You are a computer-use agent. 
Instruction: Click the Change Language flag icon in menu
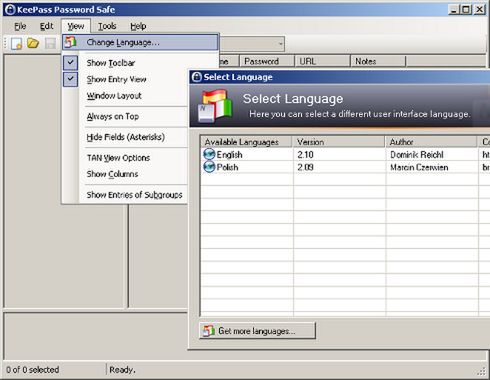pos(70,42)
